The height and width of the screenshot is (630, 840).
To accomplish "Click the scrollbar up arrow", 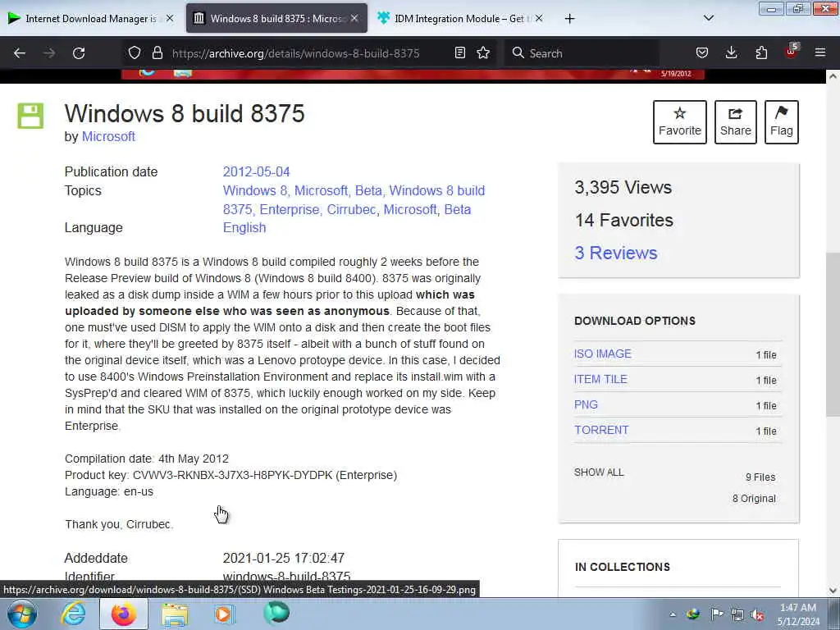I will (833, 76).
